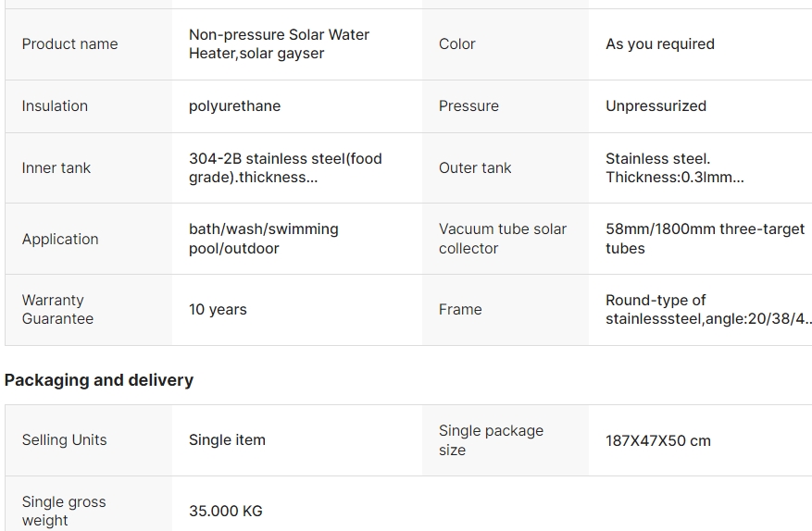This screenshot has height=531, width=812.
Task: Click the "Packaging and delivery" heading
Action: [99, 380]
